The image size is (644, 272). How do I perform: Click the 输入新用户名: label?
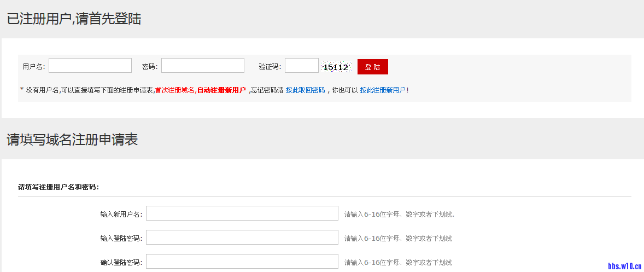coord(121,214)
